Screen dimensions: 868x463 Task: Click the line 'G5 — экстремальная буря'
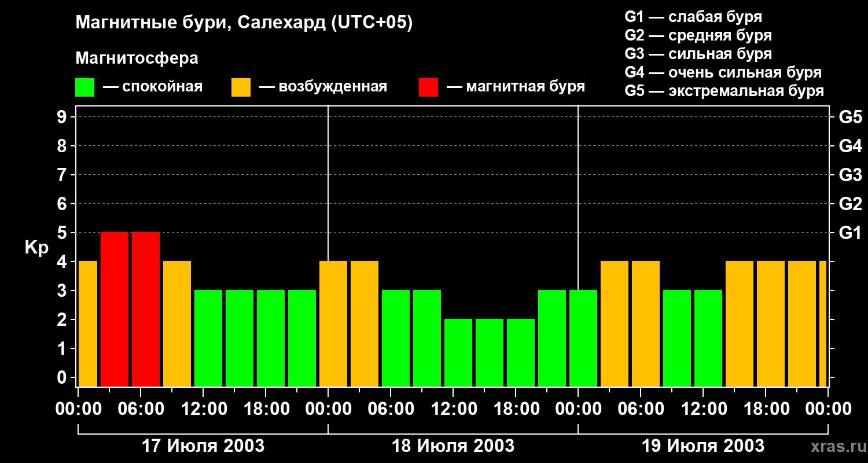pyautogui.click(x=724, y=91)
